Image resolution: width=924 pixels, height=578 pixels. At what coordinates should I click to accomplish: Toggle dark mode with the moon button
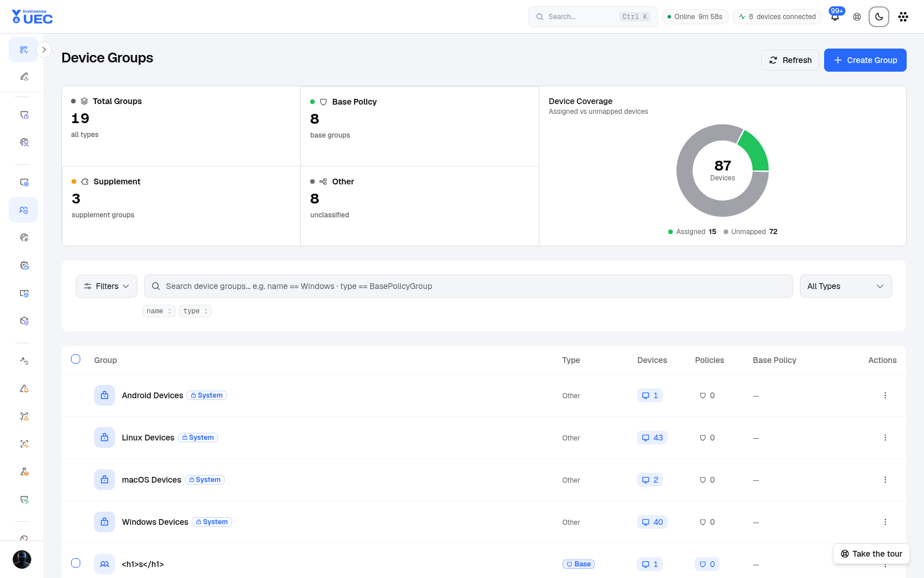(879, 17)
